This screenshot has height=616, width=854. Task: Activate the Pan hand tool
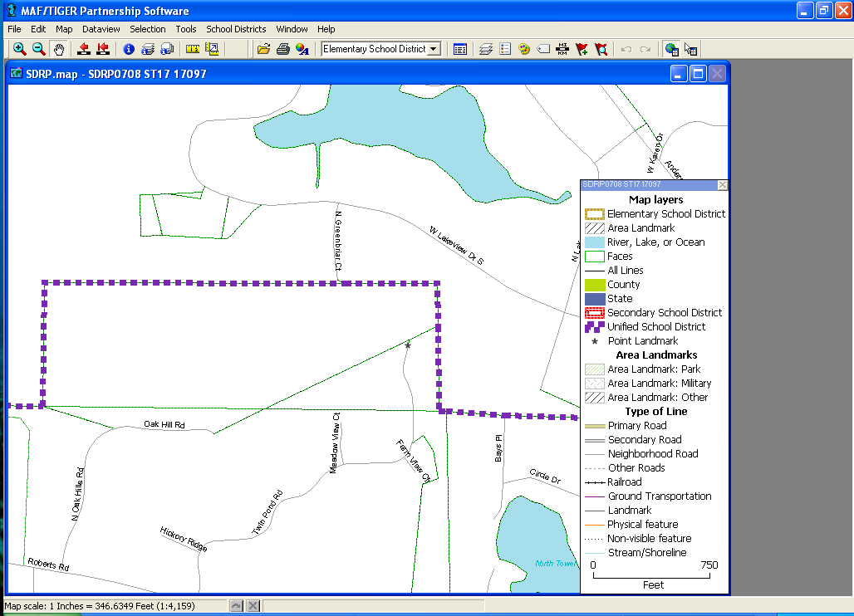pos(58,49)
